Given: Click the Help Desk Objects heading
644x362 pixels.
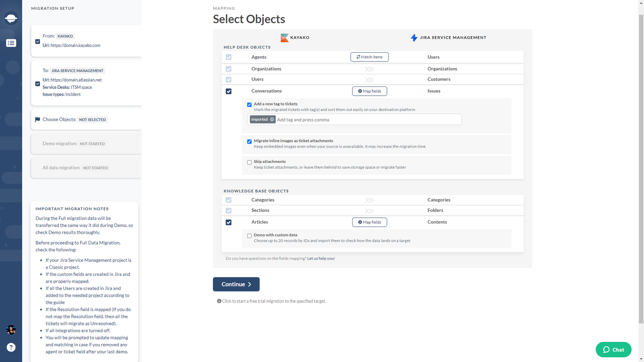Looking at the screenshot, I should pyautogui.click(x=247, y=47).
